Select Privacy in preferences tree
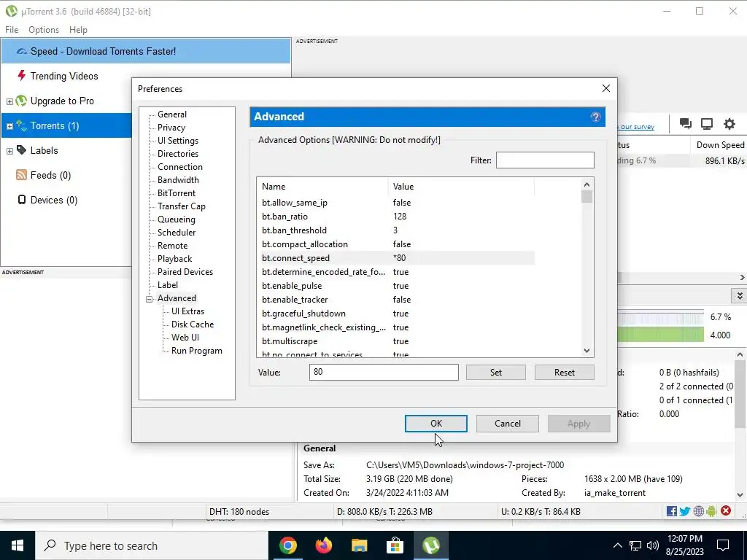The width and height of the screenshot is (747, 560). point(171,128)
